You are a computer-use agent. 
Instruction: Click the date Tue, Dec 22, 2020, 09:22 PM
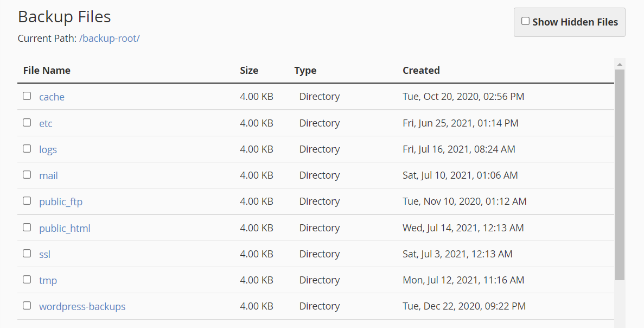pos(464,306)
